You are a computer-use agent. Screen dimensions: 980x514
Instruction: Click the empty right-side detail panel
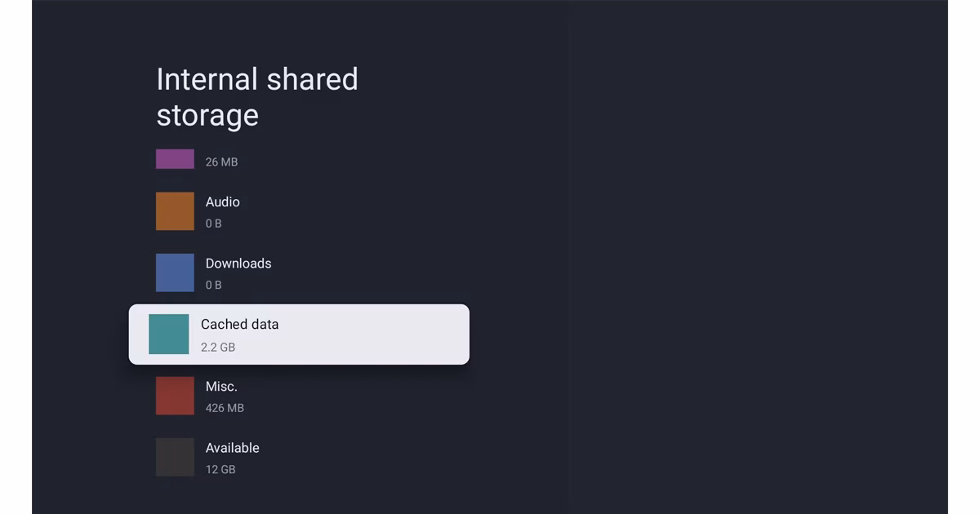[759, 257]
